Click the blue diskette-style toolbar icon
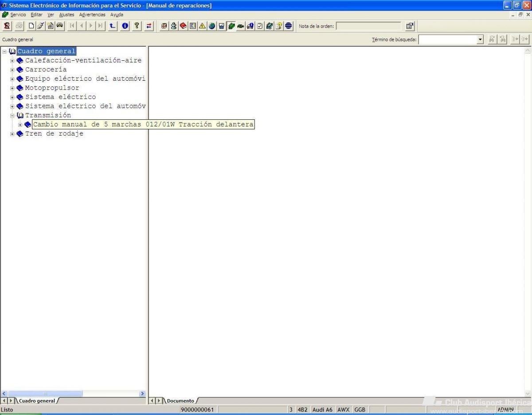 [222, 26]
